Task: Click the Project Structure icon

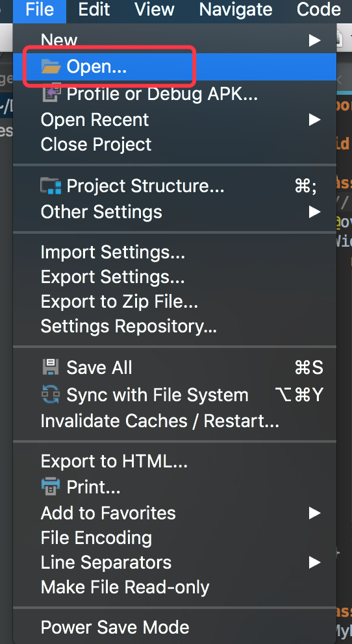Action: (x=51, y=186)
